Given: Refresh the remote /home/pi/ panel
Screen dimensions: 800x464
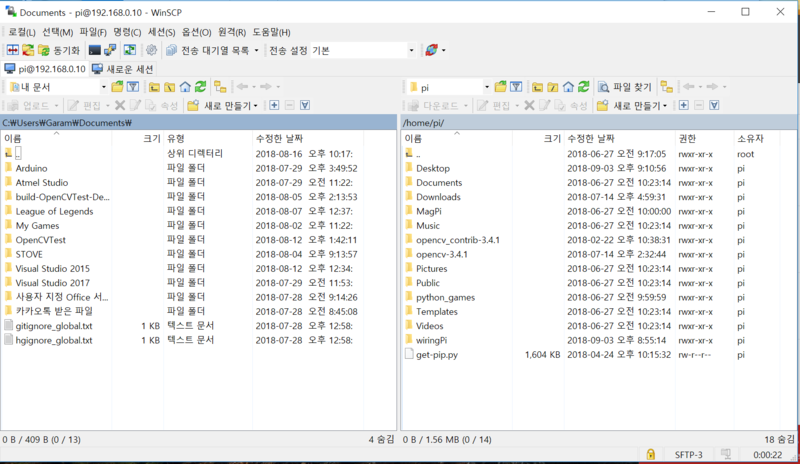Looking at the screenshot, I should tap(583, 87).
